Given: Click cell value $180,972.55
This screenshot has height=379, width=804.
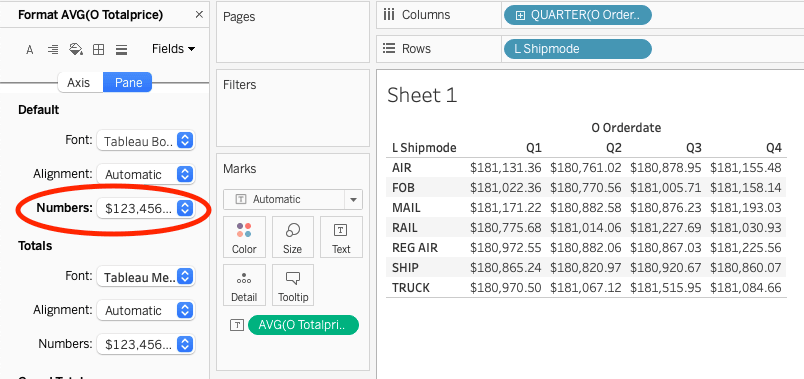Looking at the screenshot, I should pos(506,248).
